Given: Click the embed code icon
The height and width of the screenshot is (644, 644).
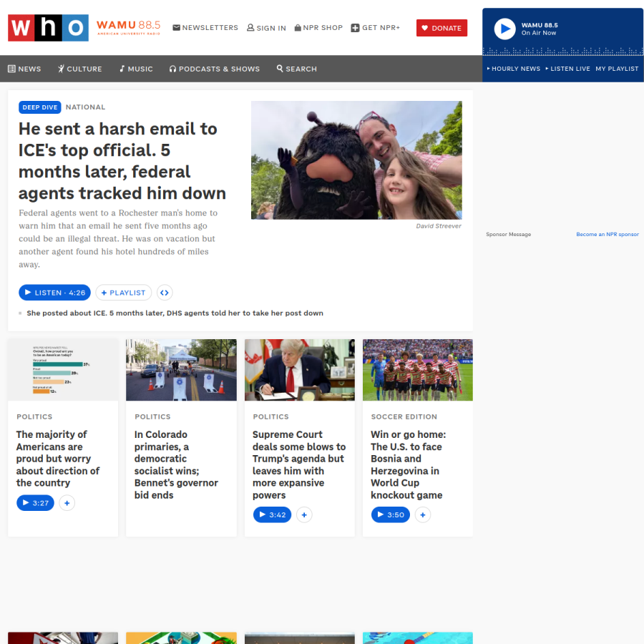Looking at the screenshot, I should click(x=165, y=293).
